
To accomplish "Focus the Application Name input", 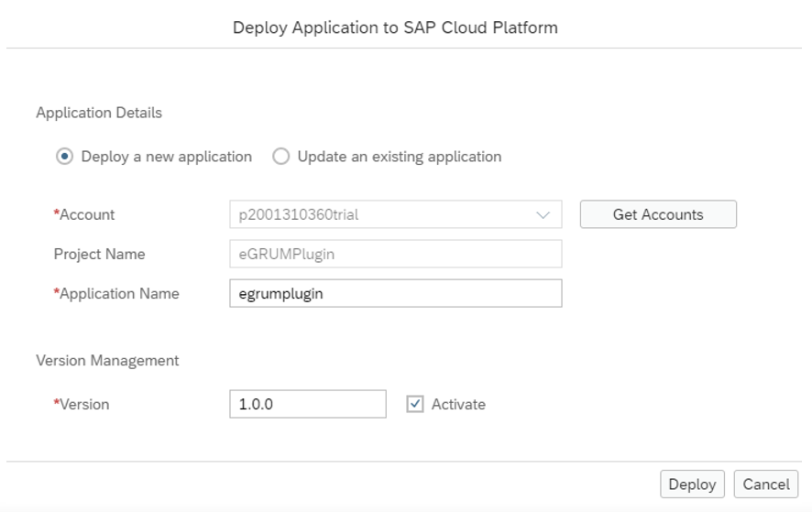I will pyautogui.click(x=396, y=293).
